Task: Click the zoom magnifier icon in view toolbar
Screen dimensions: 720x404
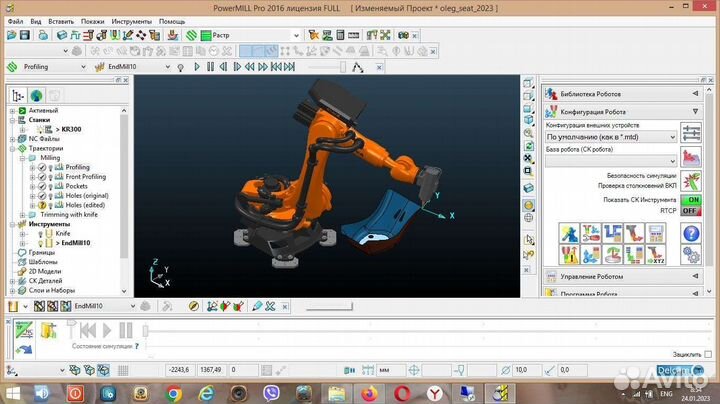Action: point(529,133)
